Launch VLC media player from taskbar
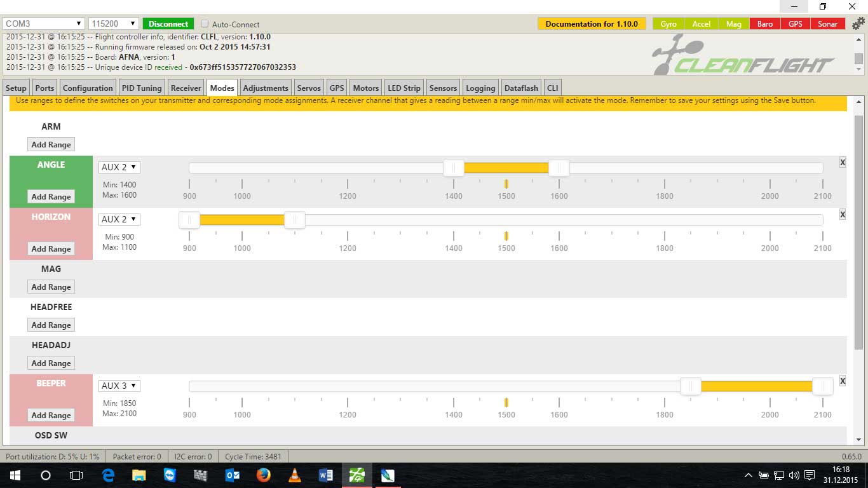The width and height of the screenshot is (868, 488). (x=295, y=475)
